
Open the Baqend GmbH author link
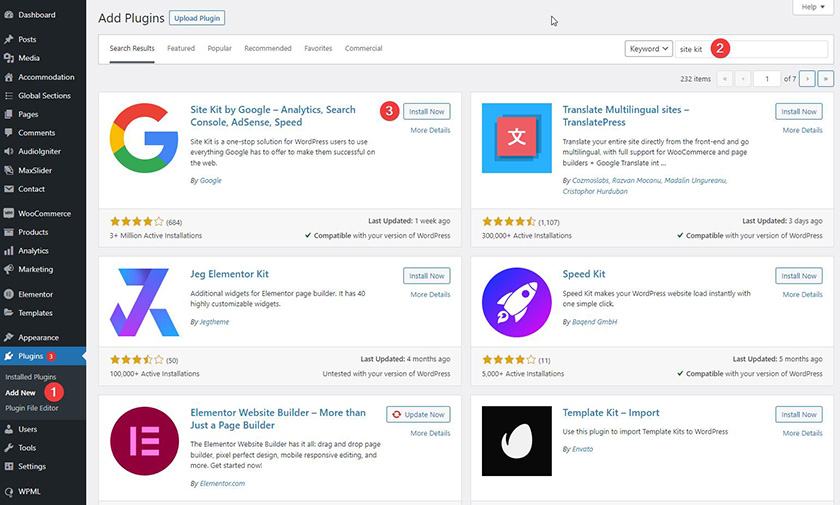click(595, 322)
